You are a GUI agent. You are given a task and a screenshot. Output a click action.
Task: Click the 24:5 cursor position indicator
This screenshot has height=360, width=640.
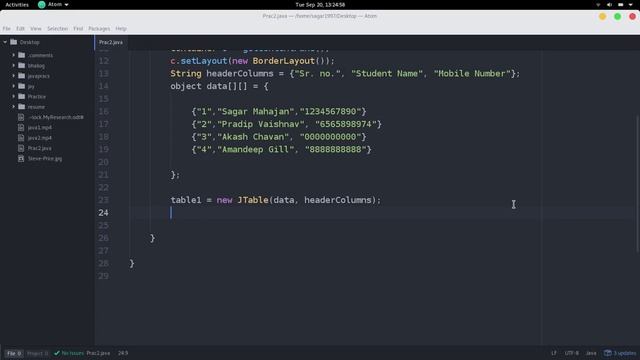[x=123, y=353]
